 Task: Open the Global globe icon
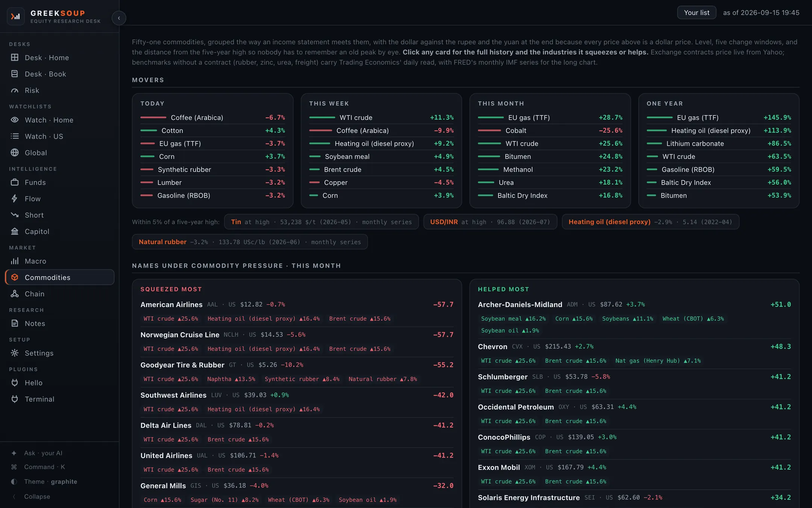click(x=15, y=153)
